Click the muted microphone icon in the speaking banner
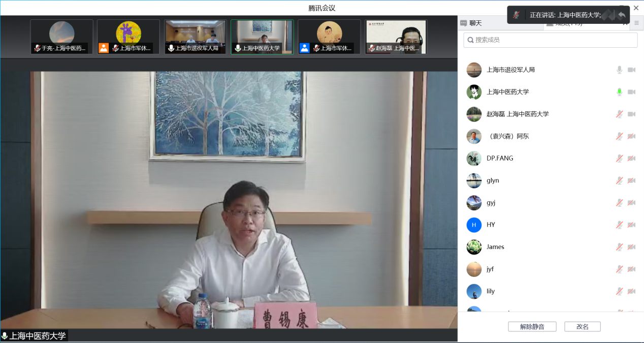Viewport: 644px width, 343px height. tap(516, 15)
